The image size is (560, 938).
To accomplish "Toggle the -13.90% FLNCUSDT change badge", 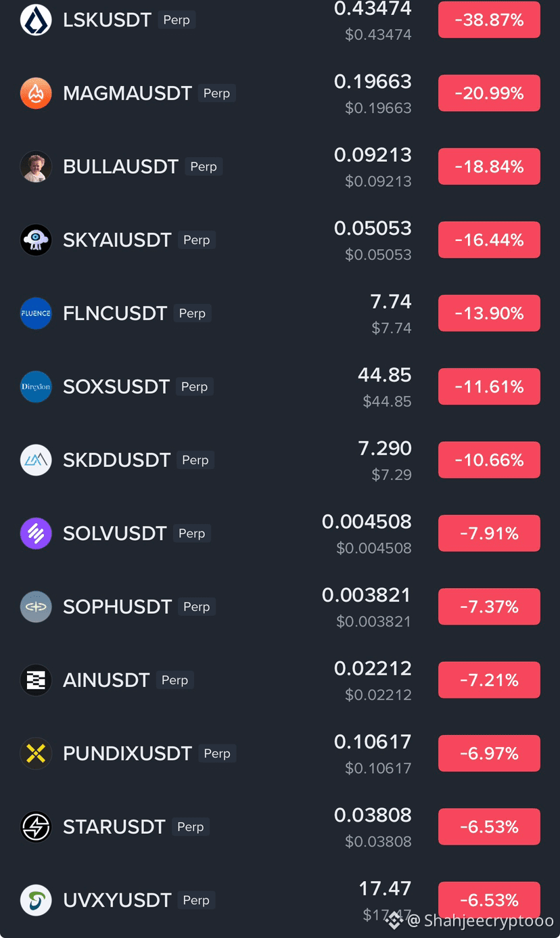I will pos(489,313).
